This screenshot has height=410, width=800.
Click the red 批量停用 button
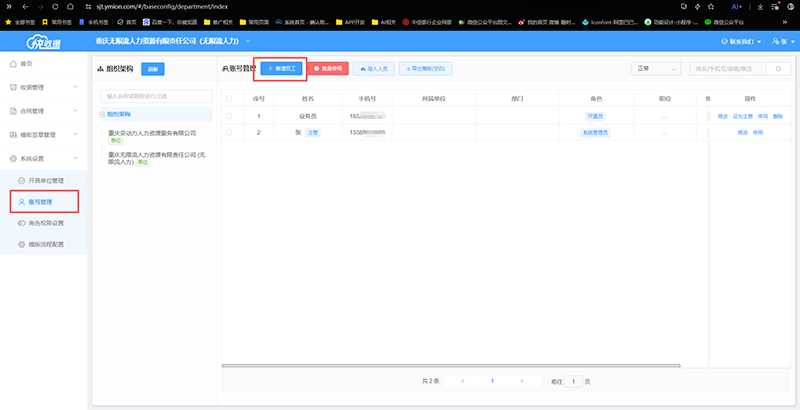click(x=327, y=68)
